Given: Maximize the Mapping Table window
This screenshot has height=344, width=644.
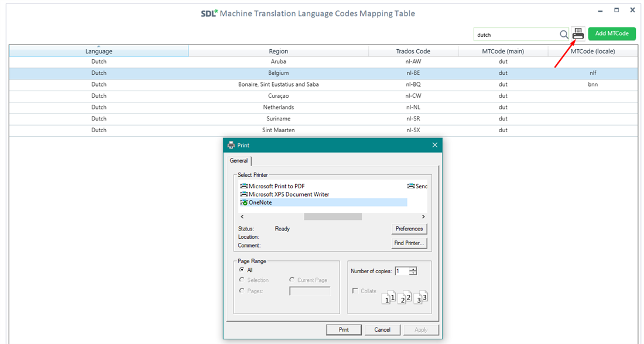Looking at the screenshot, I should pyautogui.click(x=616, y=11).
